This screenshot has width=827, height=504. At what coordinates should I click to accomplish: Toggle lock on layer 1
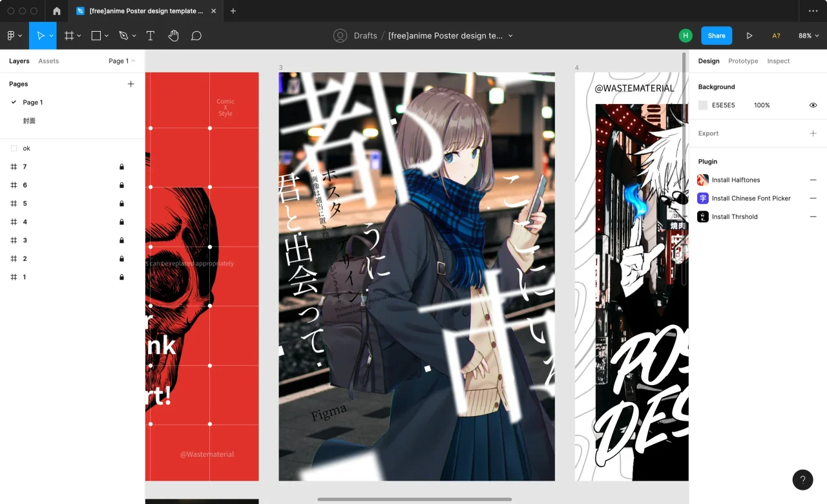coord(121,277)
